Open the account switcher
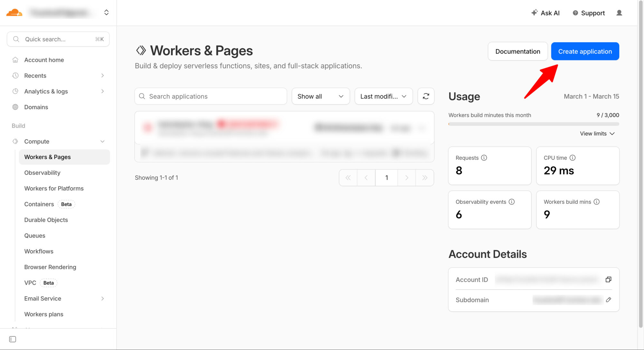Image resolution: width=644 pixels, height=350 pixels. (x=106, y=13)
